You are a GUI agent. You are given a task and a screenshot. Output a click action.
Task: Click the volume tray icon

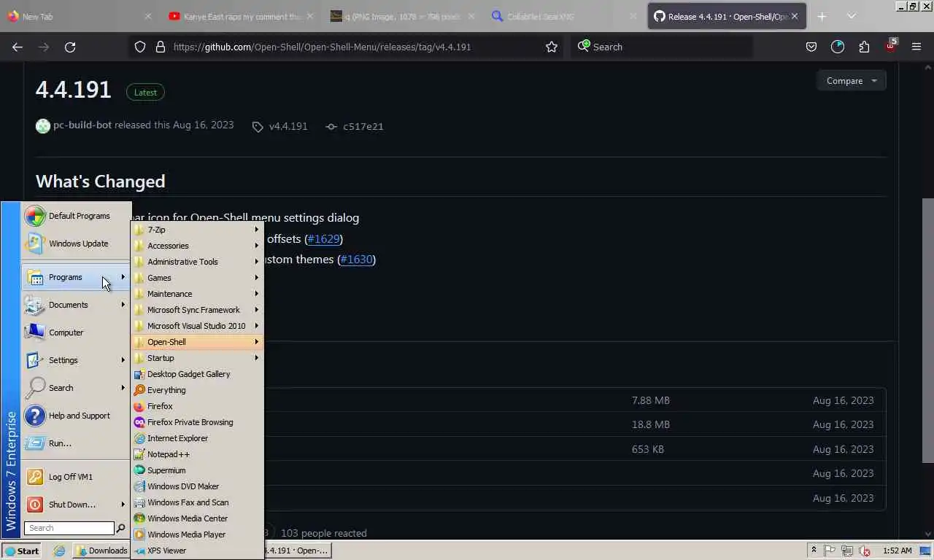865,551
